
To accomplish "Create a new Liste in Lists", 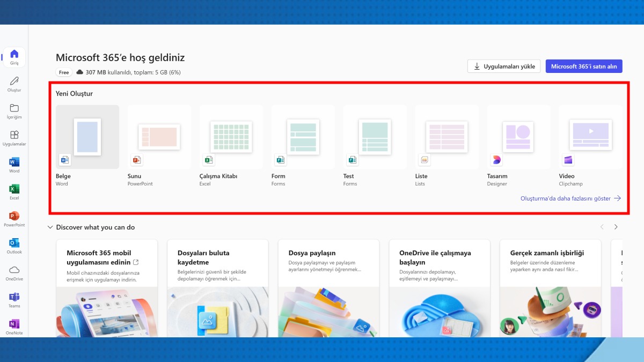I will [x=447, y=145].
